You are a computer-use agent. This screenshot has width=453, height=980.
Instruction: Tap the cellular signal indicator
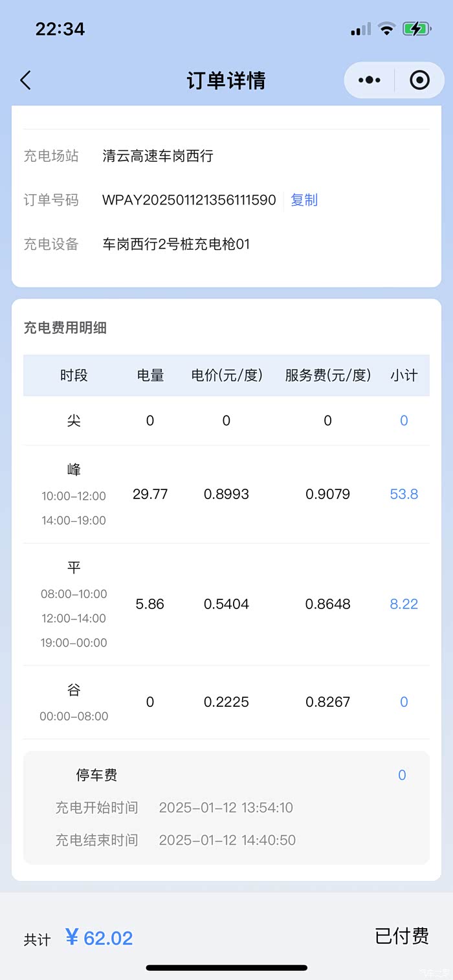pyautogui.click(x=361, y=29)
